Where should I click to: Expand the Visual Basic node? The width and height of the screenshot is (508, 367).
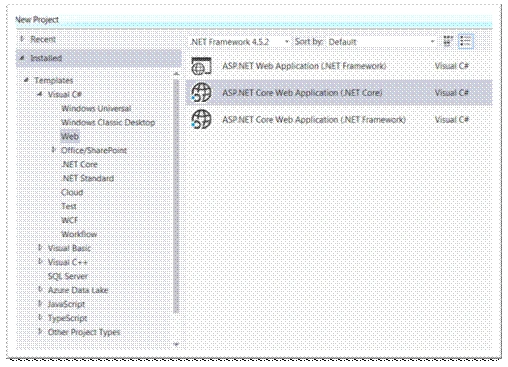(40, 248)
